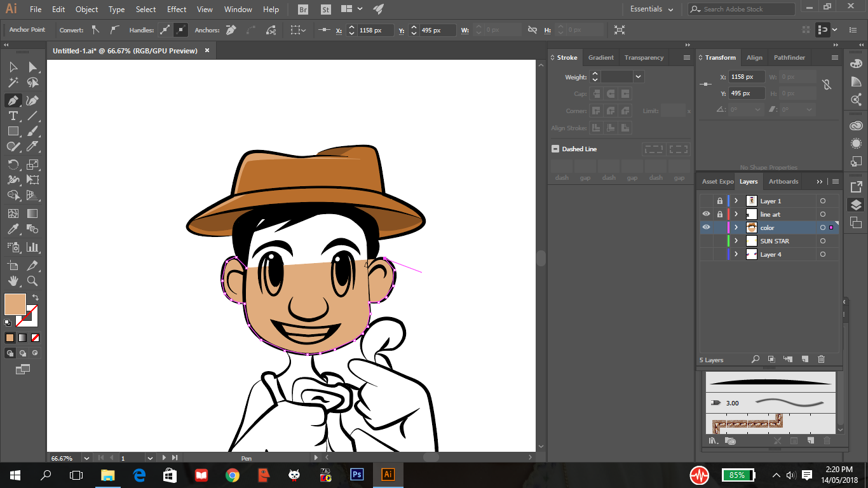Enable the Dashed Line checkbox
868x488 pixels.
coord(555,149)
